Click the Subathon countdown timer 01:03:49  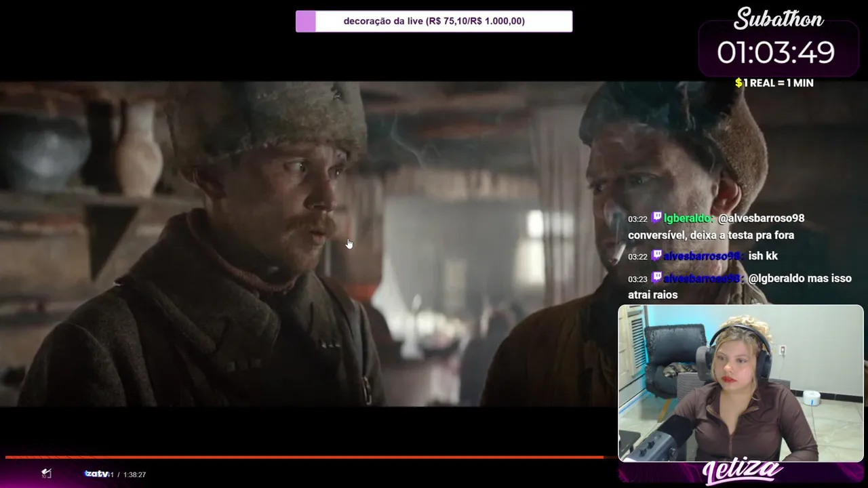coord(776,52)
